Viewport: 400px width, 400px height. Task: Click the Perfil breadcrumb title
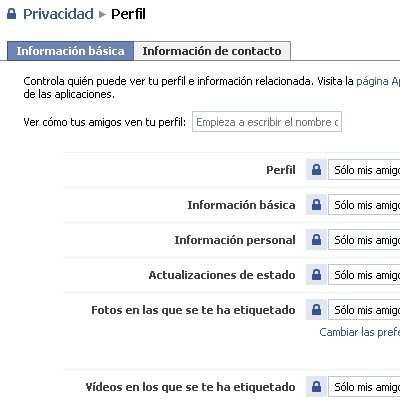[x=128, y=14]
